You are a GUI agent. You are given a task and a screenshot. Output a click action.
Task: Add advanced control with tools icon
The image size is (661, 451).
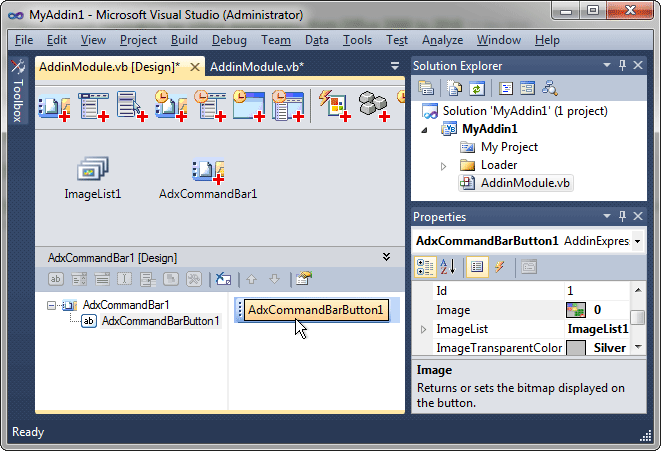pyautogui.click(x=194, y=279)
